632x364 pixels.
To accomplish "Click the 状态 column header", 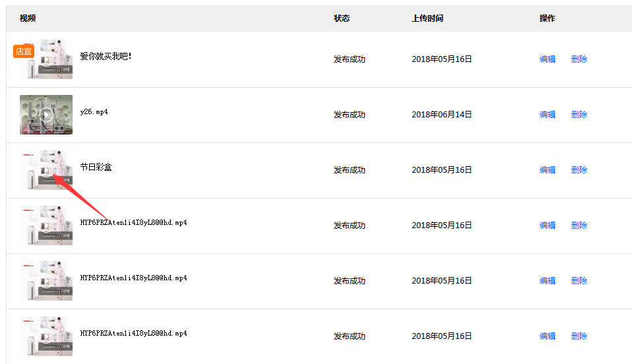I will click(x=342, y=18).
